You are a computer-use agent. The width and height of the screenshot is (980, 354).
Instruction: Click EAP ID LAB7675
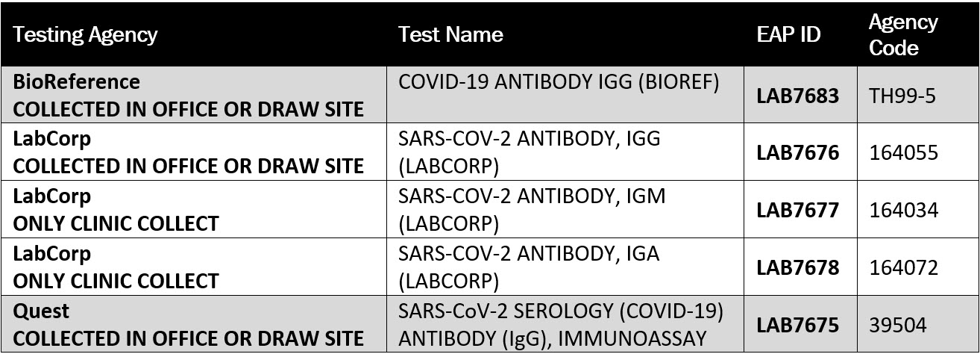pos(797,326)
